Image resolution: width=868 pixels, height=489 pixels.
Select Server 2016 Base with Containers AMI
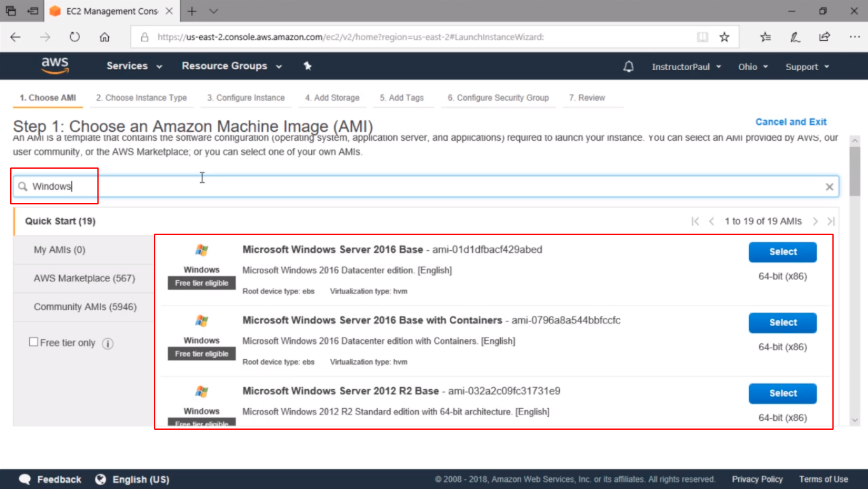click(x=783, y=323)
